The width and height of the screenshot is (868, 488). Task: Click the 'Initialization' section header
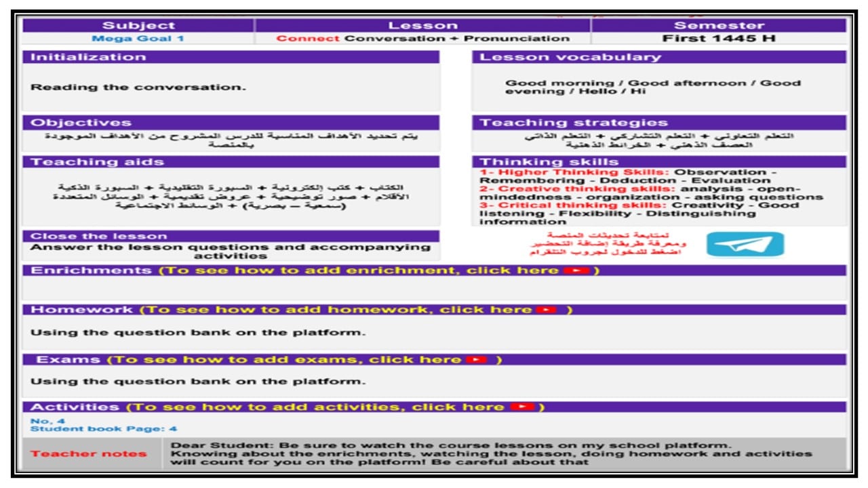click(x=231, y=57)
